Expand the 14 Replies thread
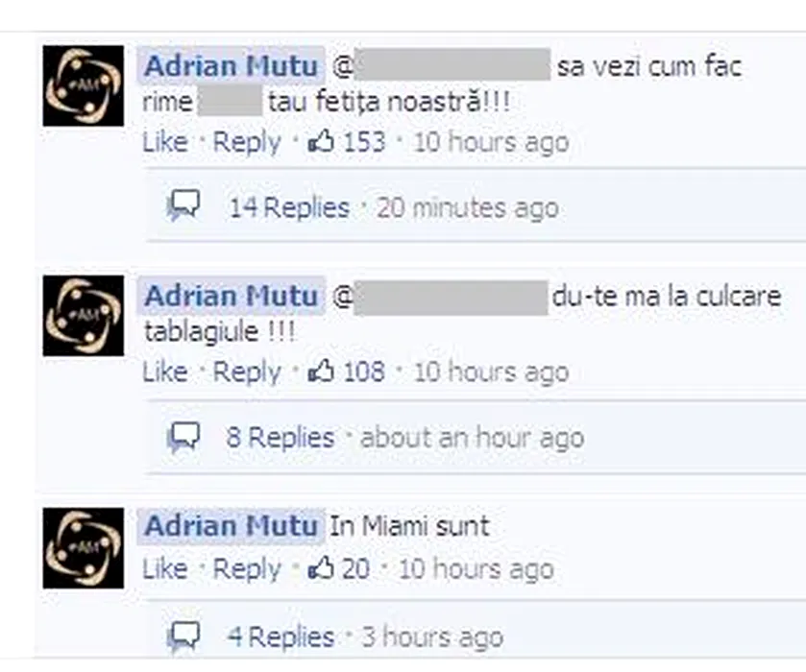Image resolution: width=806 pixels, height=672 pixels. pos(289,207)
